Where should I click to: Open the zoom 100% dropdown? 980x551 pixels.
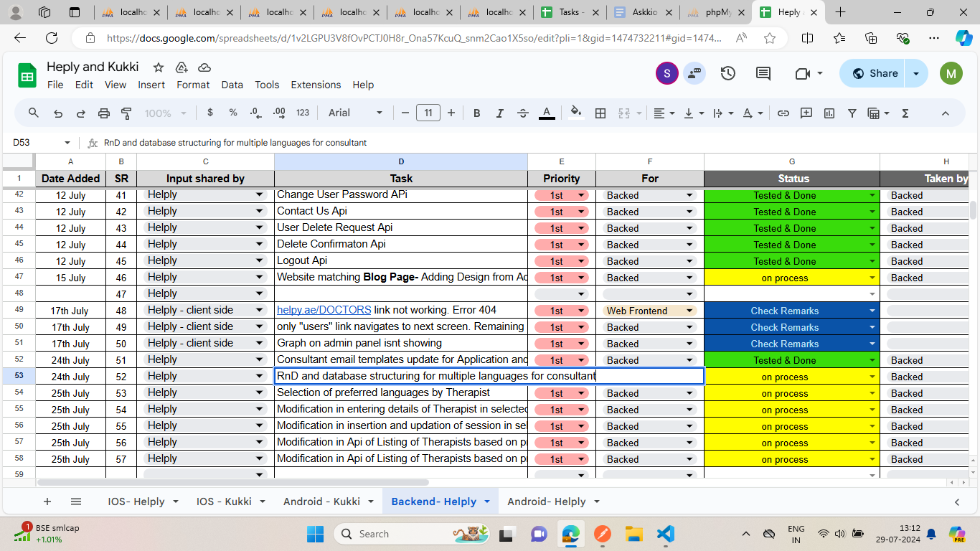click(x=166, y=113)
